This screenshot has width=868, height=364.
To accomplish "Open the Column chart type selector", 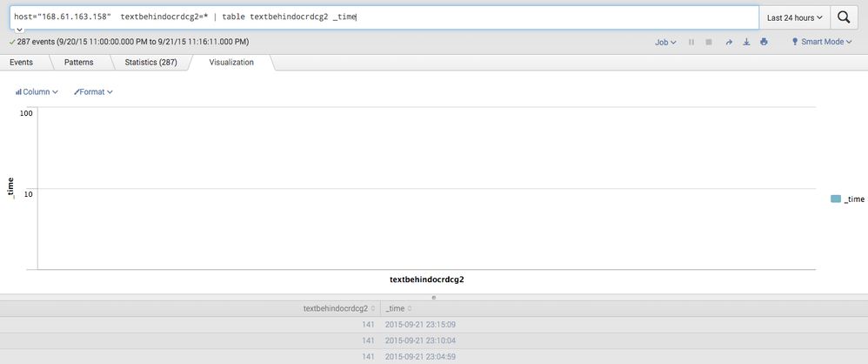I will point(37,91).
